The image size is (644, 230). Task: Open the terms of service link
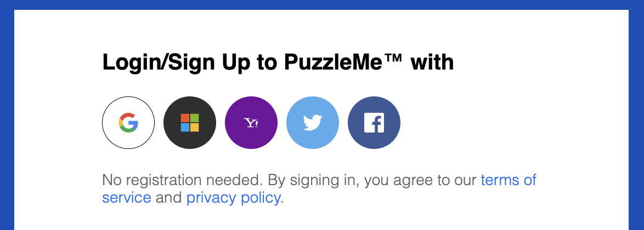[x=509, y=180]
